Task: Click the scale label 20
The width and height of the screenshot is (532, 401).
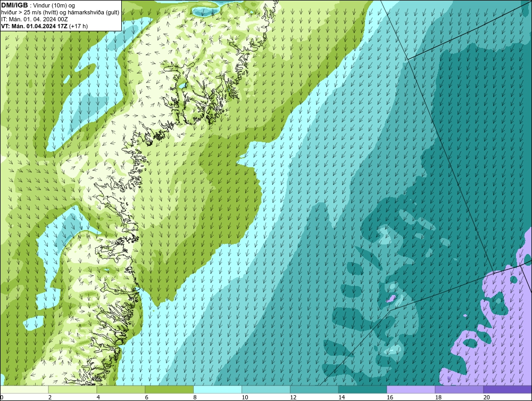Action: (487, 397)
